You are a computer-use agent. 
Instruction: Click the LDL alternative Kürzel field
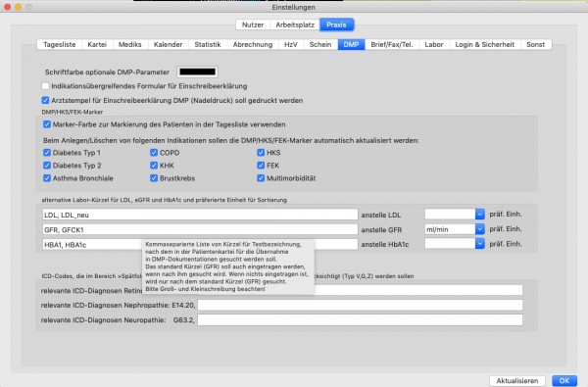tap(200, 215)
